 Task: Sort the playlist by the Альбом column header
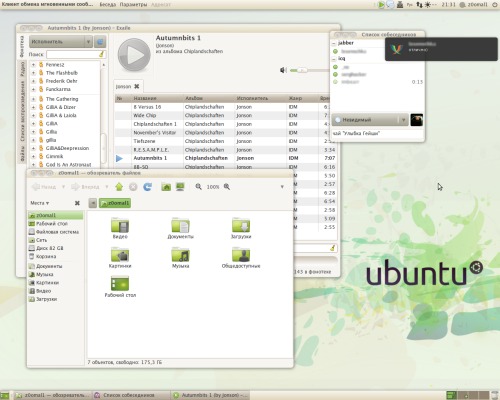coord(209,98)
